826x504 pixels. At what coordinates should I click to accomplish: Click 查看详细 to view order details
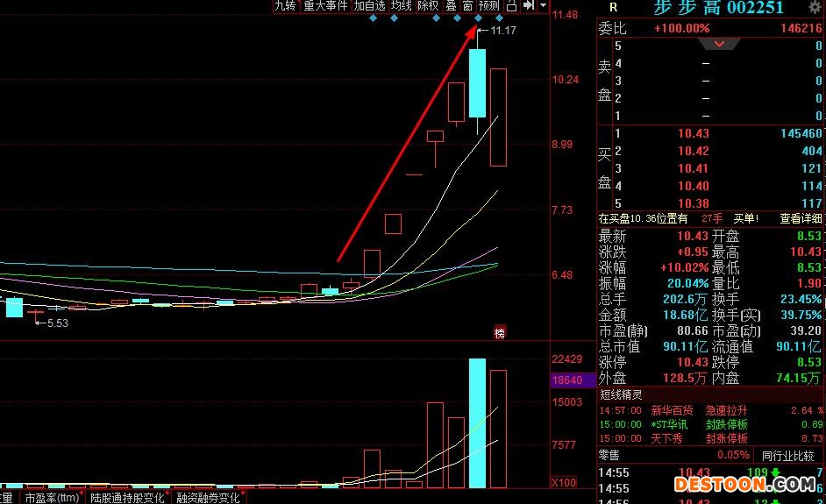pyautogui.click(x=801, y=218)
